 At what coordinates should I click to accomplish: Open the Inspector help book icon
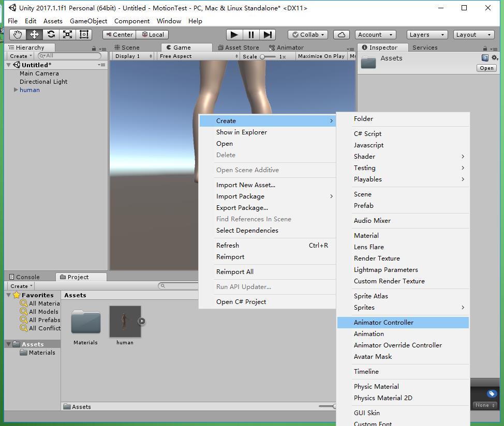[485, 58]
